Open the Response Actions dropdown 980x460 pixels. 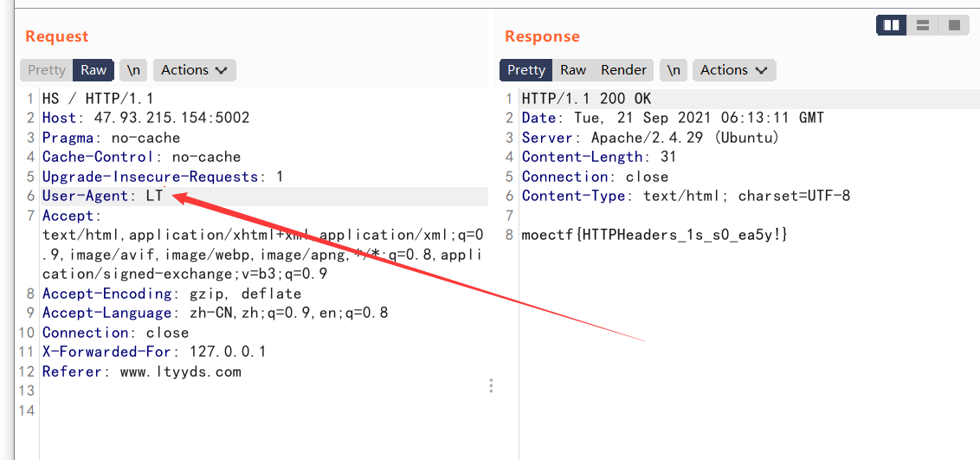coord(734,70)
